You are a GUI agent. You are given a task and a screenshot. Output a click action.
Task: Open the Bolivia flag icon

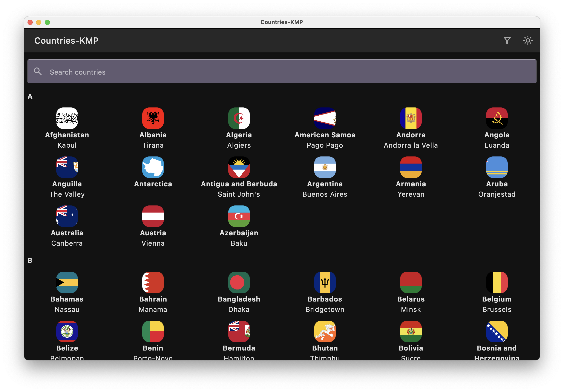(411, 331)
